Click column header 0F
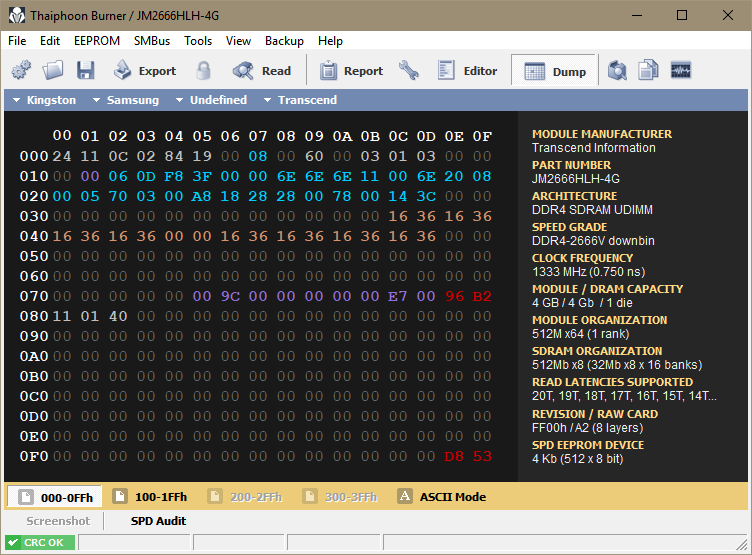The width and height of the screenshot is (752, 555). click(482, 137)
